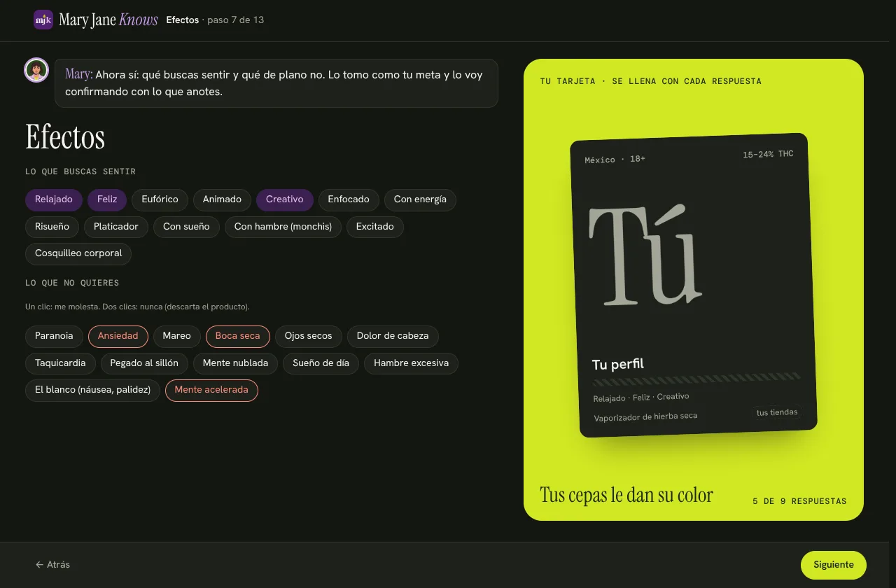This screenshot has width=896, height=588.
Task: Pick the Excitado effect chip
Action: tap(375, 227)
